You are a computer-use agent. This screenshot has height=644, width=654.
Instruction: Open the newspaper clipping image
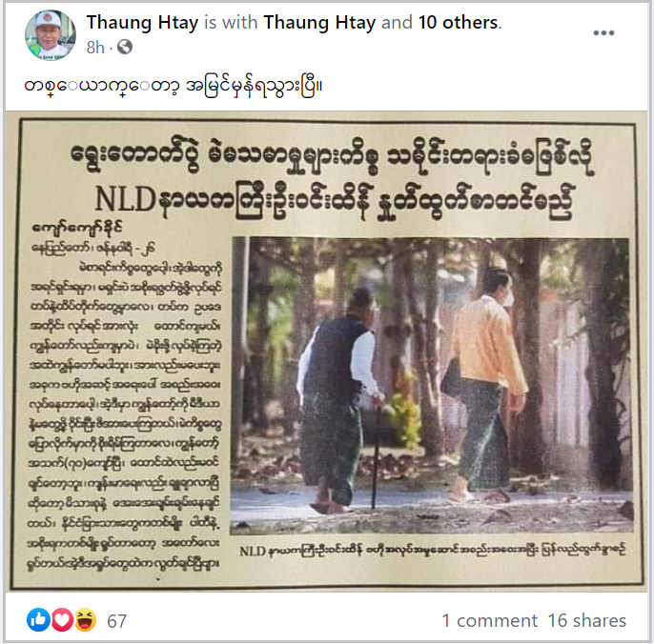[327, 352]
